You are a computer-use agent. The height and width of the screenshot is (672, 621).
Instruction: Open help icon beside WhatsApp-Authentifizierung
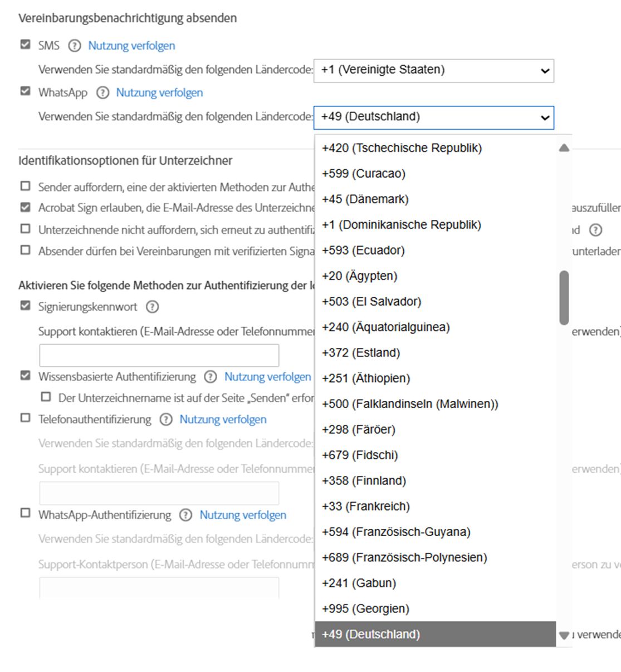click(x=186, y=515)
